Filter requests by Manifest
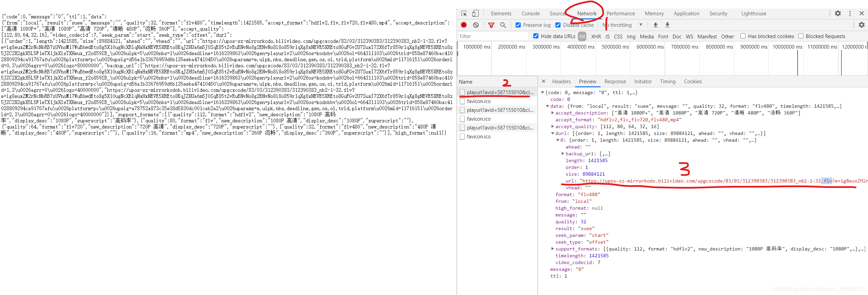868x295 pixels. (707, 36)
